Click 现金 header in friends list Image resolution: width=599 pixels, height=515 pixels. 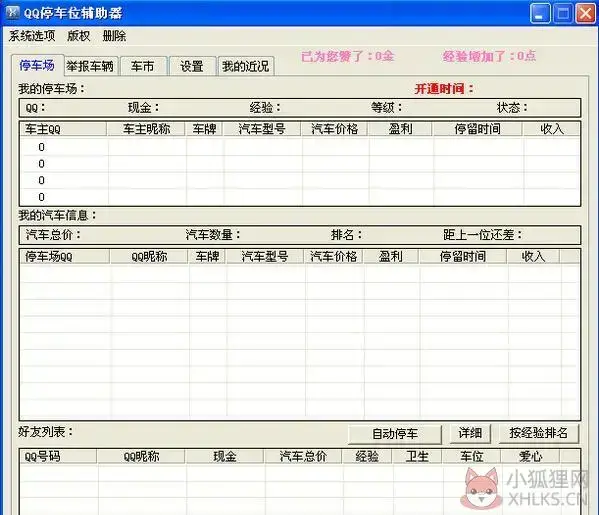pos(225,457)
